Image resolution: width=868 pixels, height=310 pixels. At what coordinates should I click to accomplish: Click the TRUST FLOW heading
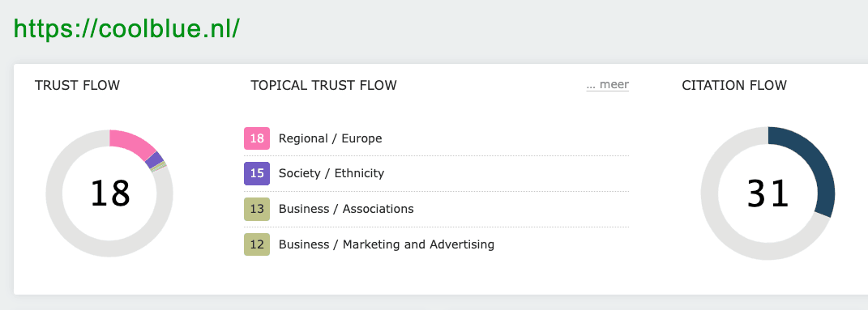[x=77, y=85]
